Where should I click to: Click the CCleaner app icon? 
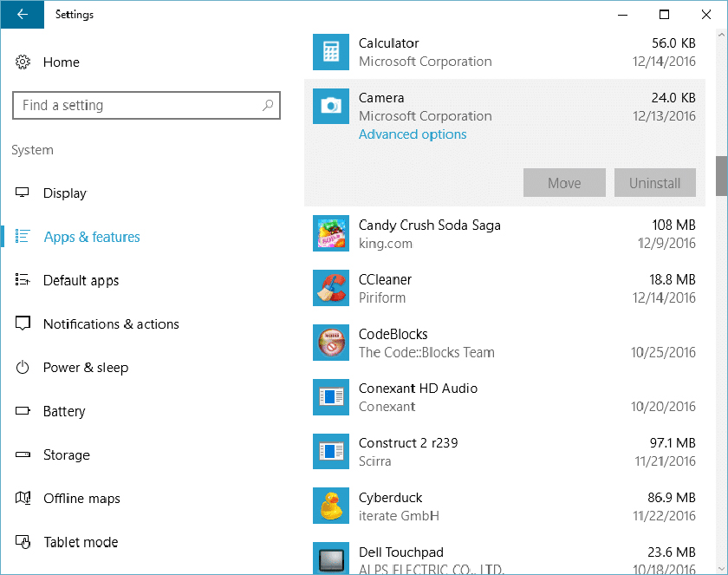330,288
